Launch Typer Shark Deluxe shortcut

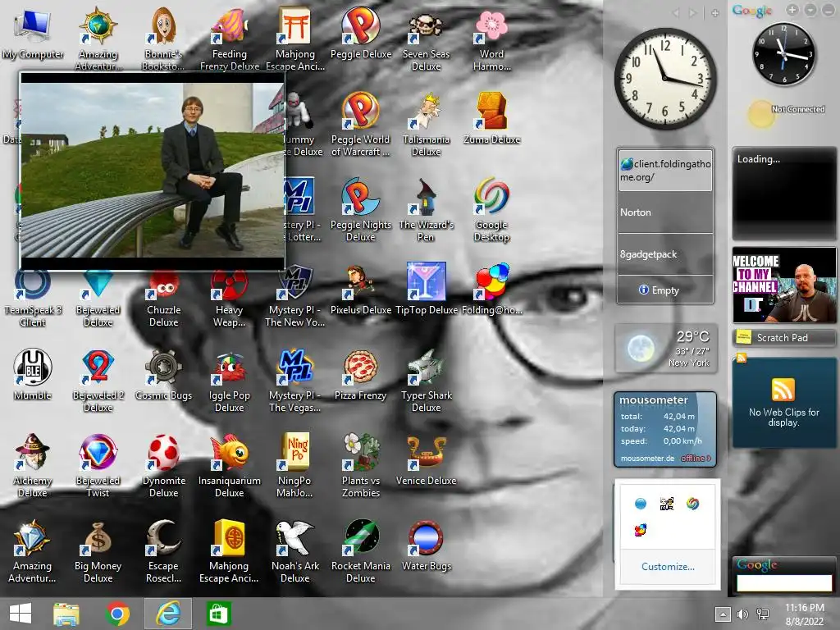coord(426,381)
